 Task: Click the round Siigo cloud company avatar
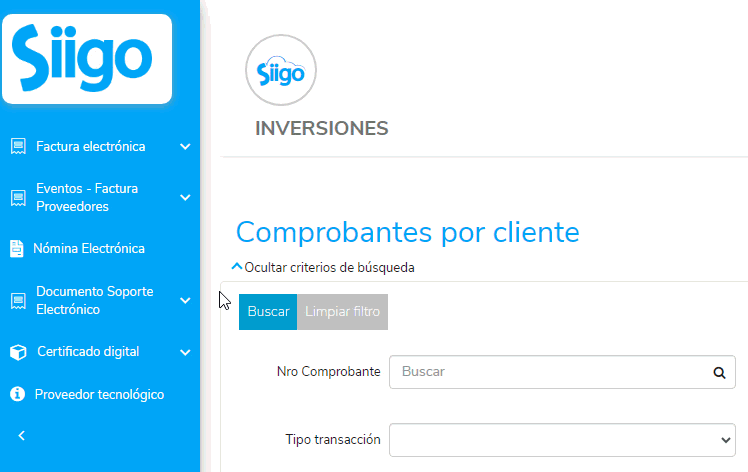pyautogui.click(x=281, y=70)
